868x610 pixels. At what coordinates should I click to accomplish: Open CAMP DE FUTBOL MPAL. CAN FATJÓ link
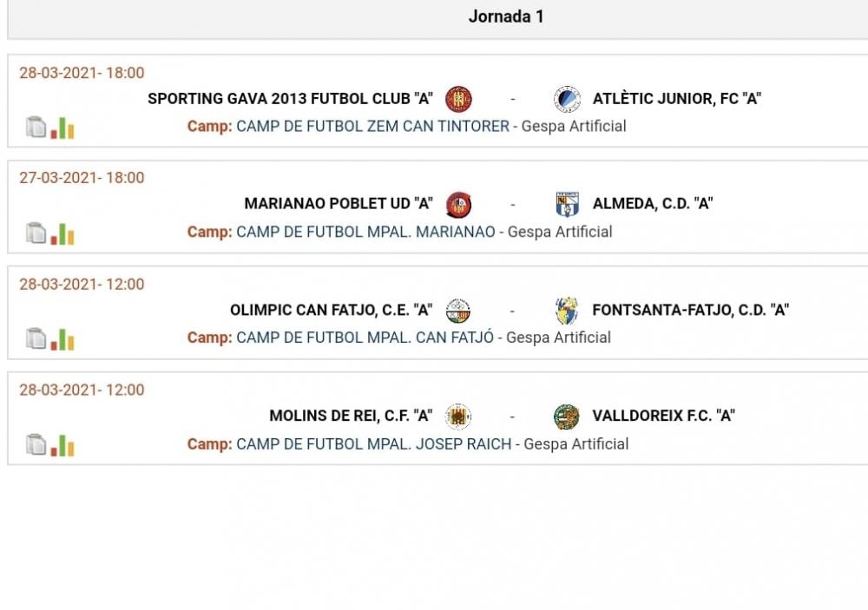tap(365, 338)
